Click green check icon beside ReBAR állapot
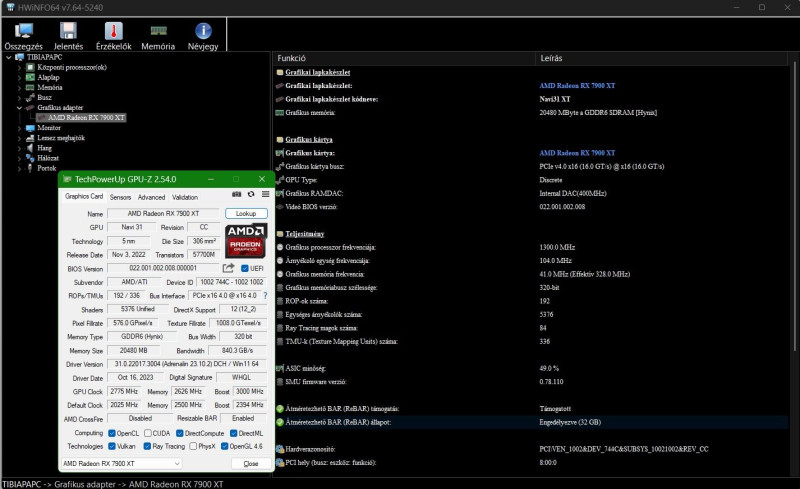 (280, 422)
